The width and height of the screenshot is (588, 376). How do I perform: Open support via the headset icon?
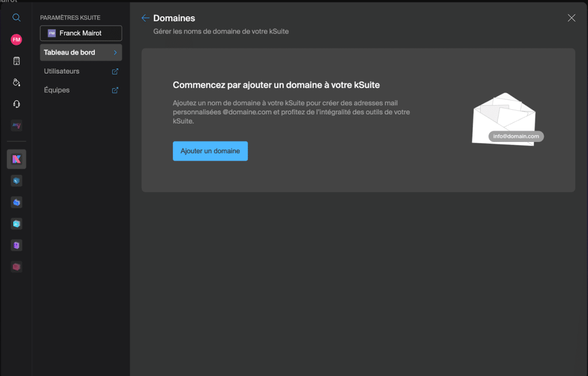[16, 104]
